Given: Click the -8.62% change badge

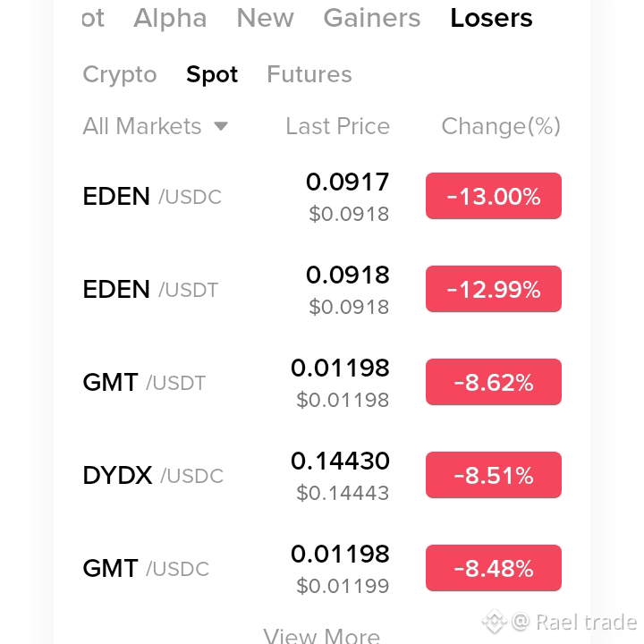Looking at the screenshot, I should tap(493, 382).
